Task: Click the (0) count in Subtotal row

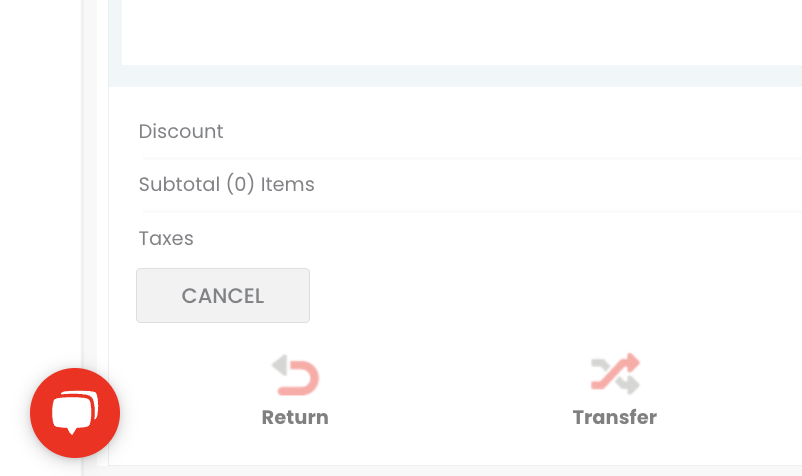Action: click(x=238, y=184)
